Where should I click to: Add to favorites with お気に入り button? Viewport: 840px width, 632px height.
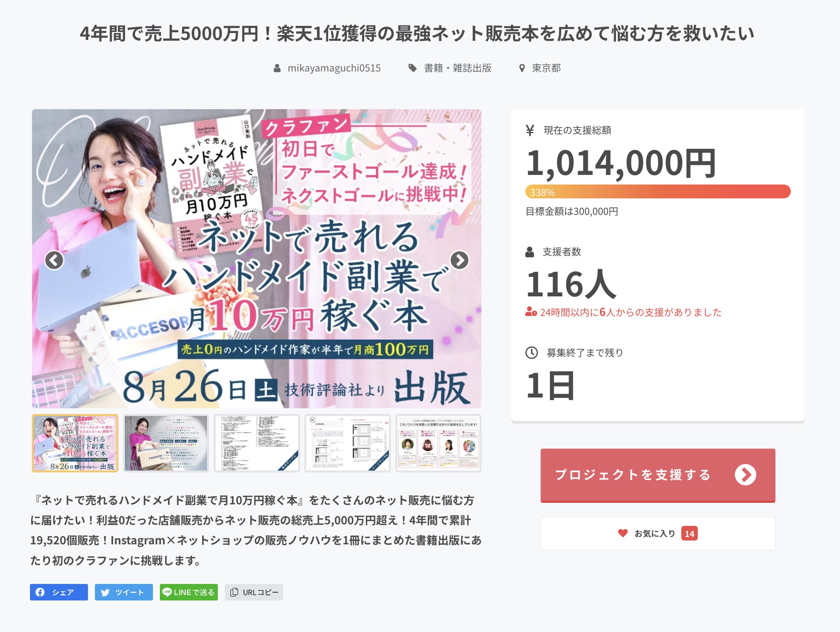tap(658, 533)
